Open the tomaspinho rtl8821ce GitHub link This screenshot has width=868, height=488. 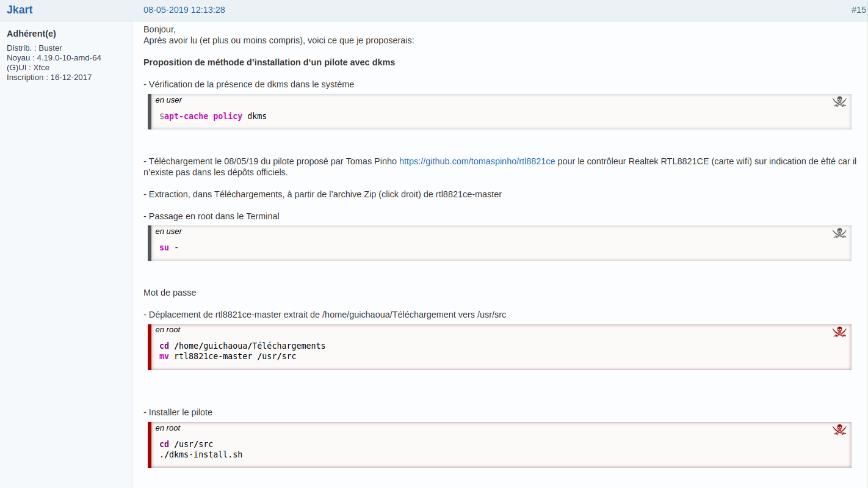tap(477, 161)
